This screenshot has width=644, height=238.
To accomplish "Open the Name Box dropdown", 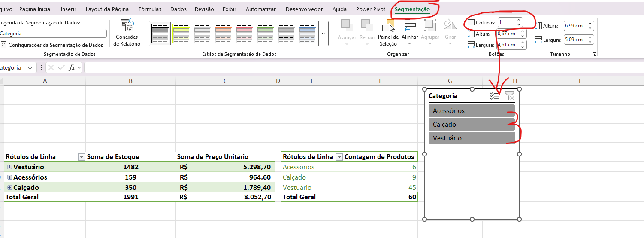I will point(30,68).
